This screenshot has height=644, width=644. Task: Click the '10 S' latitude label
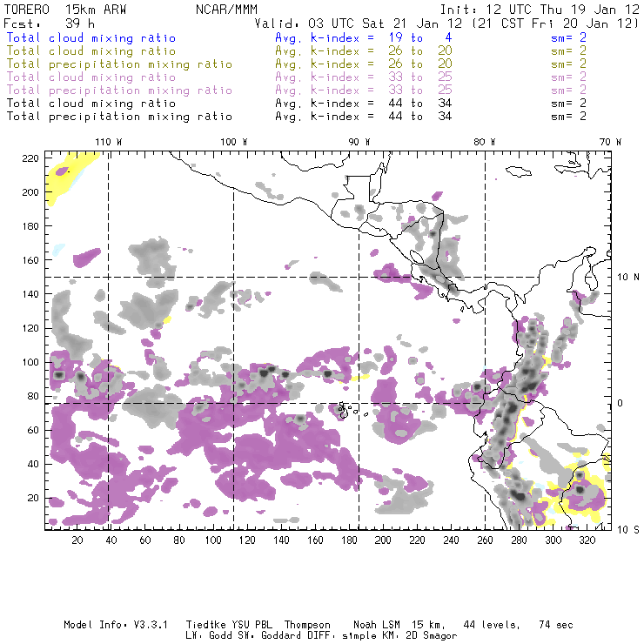pos(628,530)
